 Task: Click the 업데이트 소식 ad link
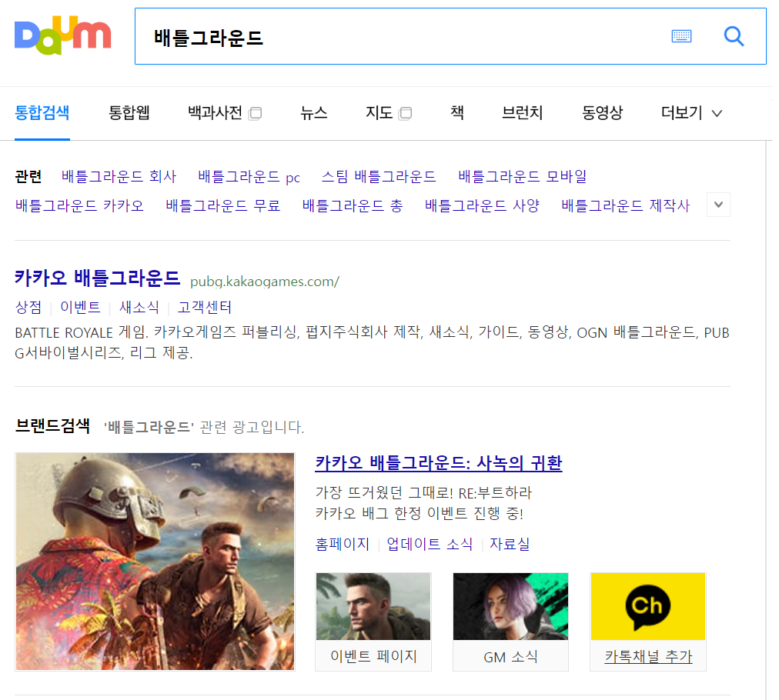click(430, 544)
